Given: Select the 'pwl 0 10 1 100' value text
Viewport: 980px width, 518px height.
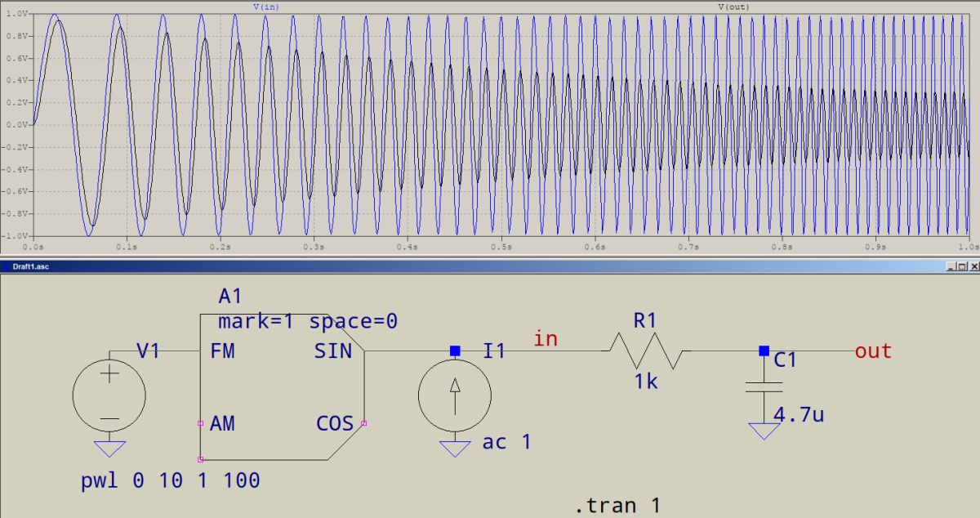Looking at the screenshot, I should point(171,480).
